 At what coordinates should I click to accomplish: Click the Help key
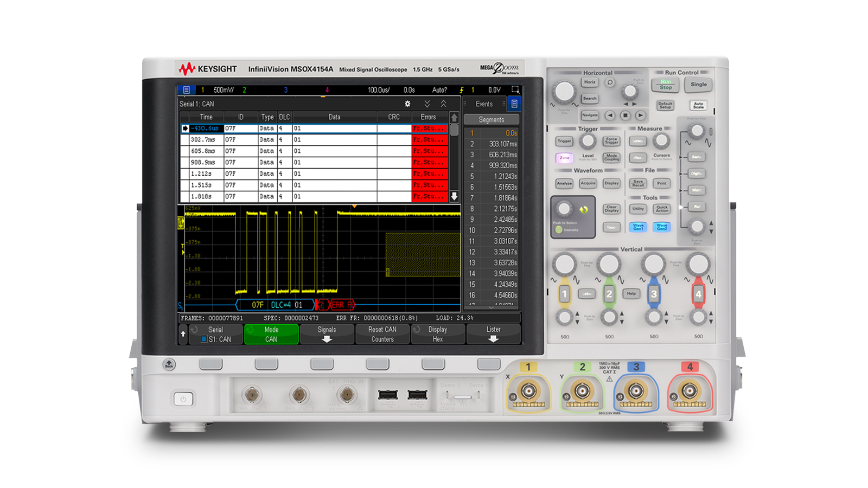(x=631, y=294)
